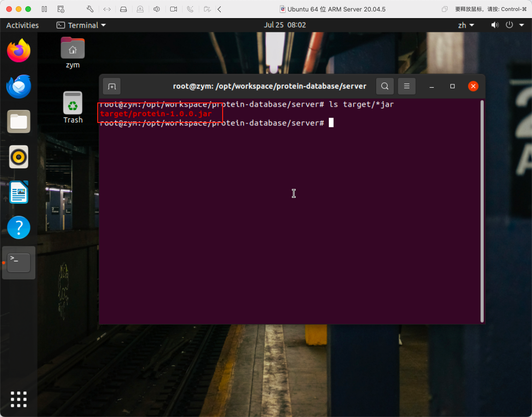Click the Jul 25 clock to open calendar

coord(285,25)
